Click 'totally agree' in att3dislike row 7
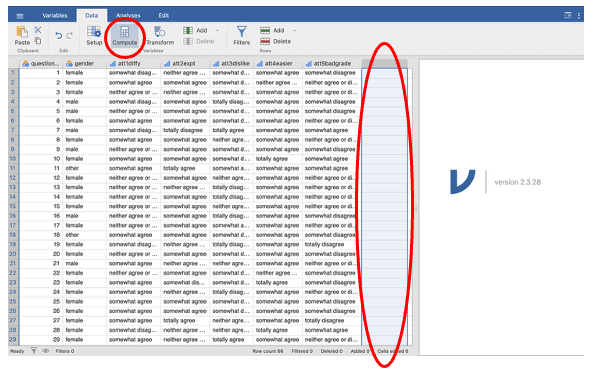This screenshot has width=593, height=373. point(231,130)
